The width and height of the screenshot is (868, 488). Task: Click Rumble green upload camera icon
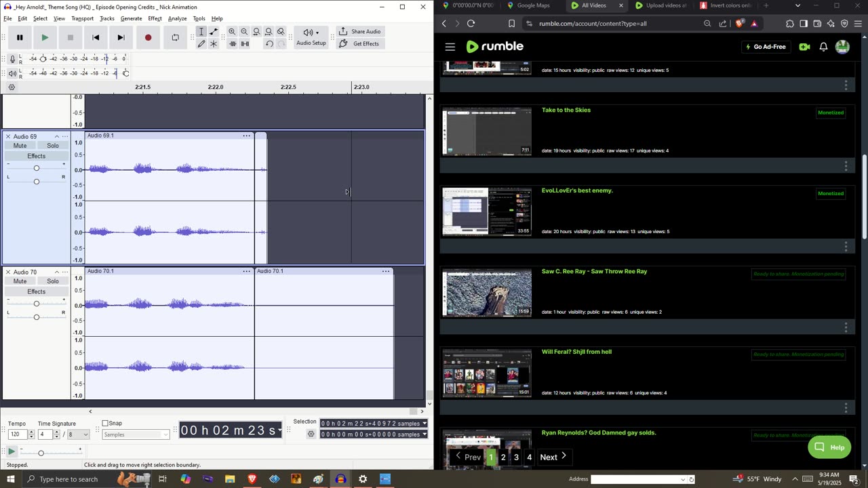point(804,47)
